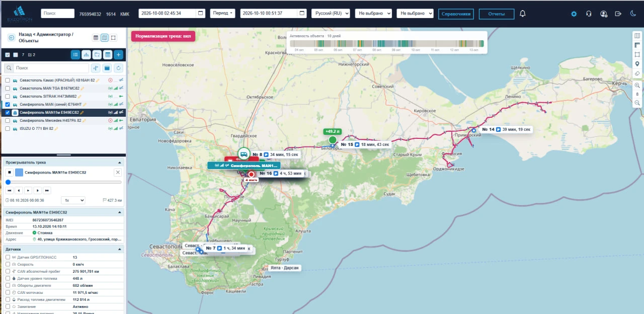
Task: Uncheck Симферополь MAN (синий) E764HT
Action: pos(8,104)
